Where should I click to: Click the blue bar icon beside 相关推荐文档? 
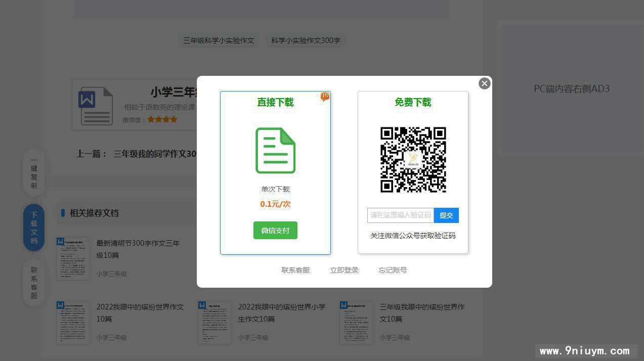click(x=63, y=213)
